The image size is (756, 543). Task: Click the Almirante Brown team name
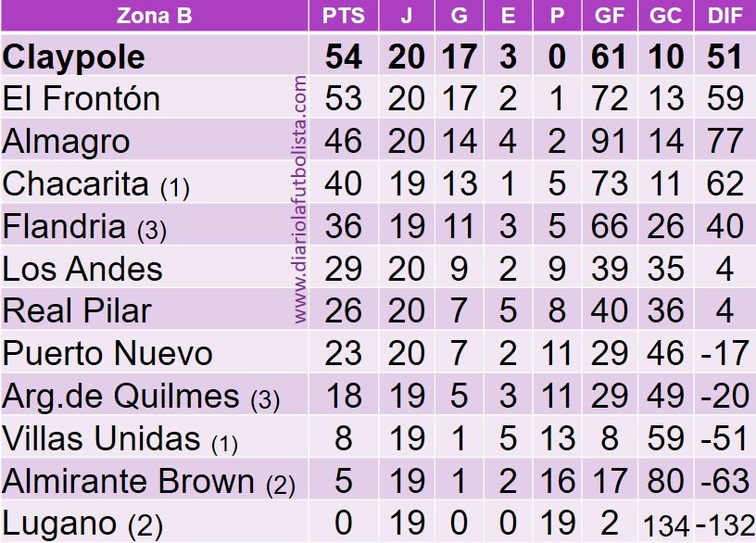128,481
